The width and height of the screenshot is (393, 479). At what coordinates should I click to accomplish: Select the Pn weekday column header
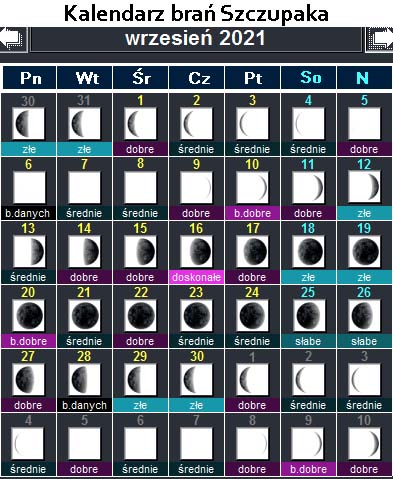[29, 78]
